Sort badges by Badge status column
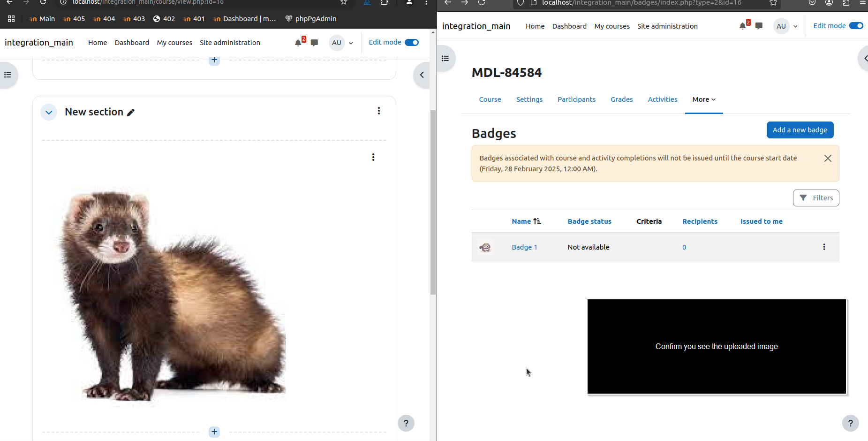 coord(589,221)
